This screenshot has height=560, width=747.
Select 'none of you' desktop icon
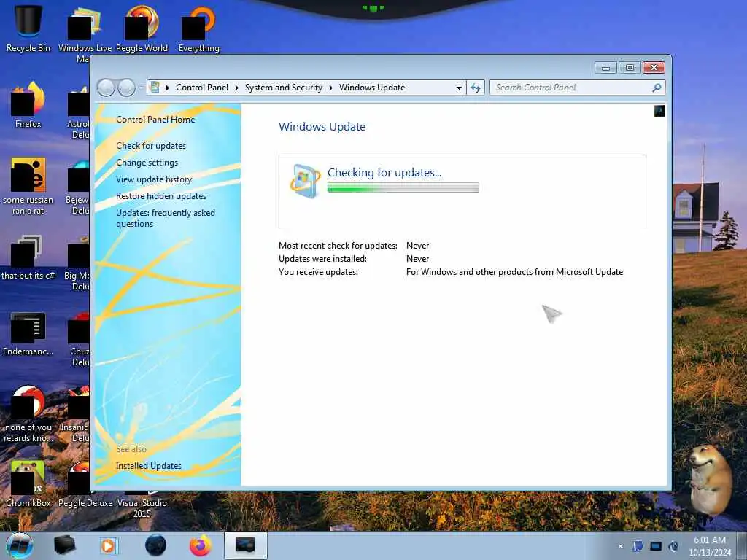tap(28, 414)
